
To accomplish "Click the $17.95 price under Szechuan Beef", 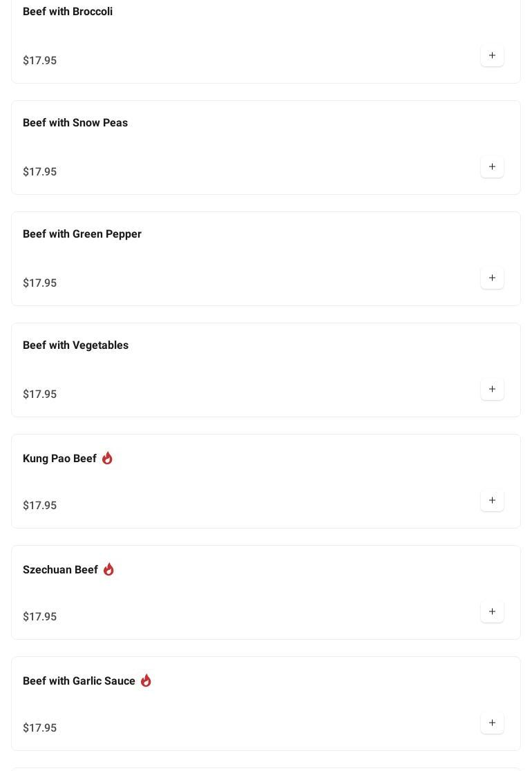I will (x=40, y=617).
